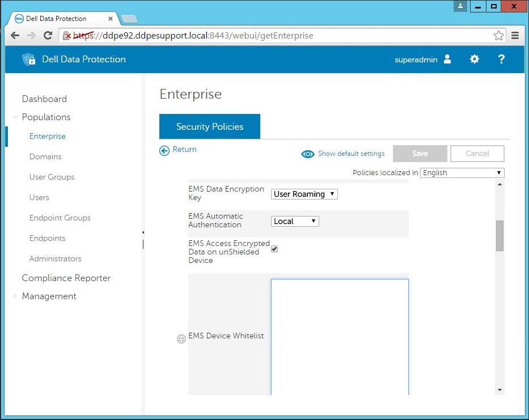Collapse the Populations tree section

pyautogui.click(x=15, y=117)
